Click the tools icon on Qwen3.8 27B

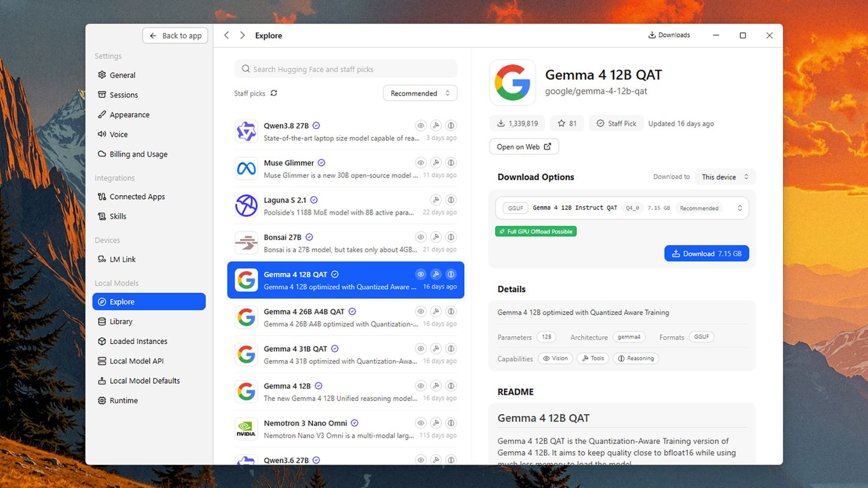[436, 126]
